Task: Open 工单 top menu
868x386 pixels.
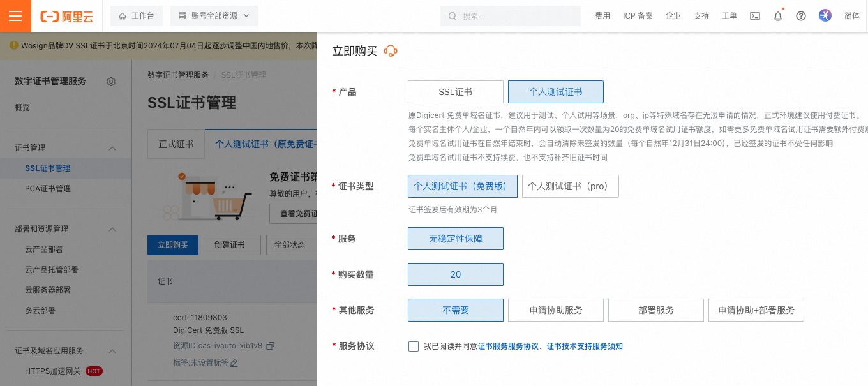Action: tap(730, 16)
